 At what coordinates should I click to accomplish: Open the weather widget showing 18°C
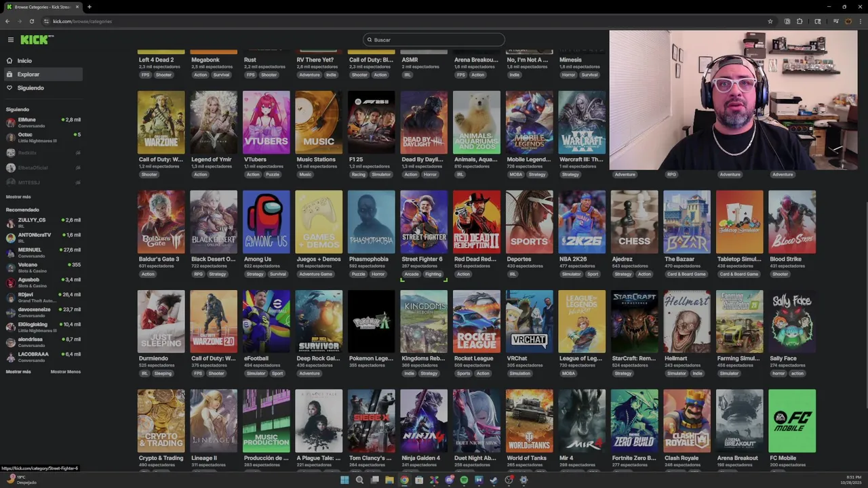point(20,480)
